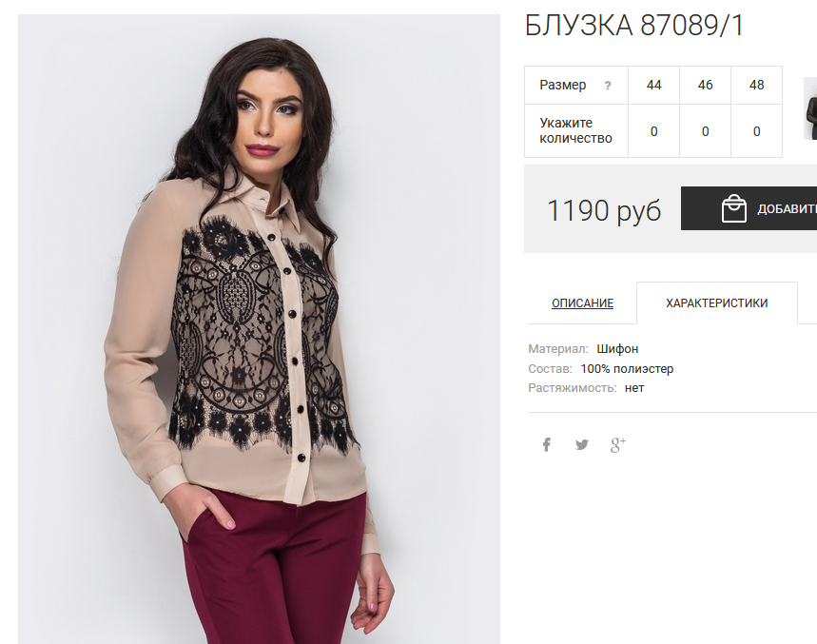The height and width of the screenshot is (644, 817).
Task: View the alternate blouse thumbnail
Action: click(x=810, y=108)
